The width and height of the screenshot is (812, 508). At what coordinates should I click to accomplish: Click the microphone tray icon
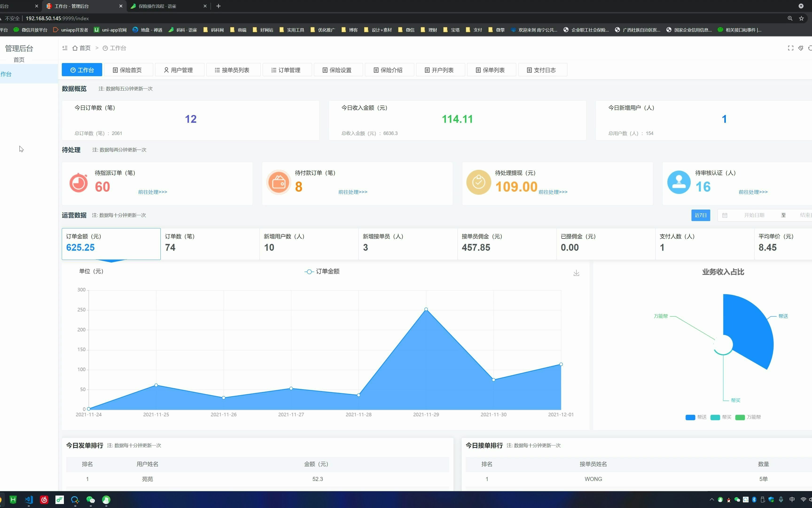click(781, 500)
